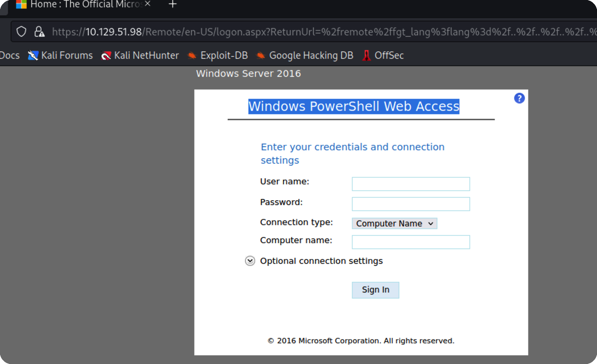Screen dimensions: 597x364
Task: Open the blue help question mark icon
Action: click(519, 98)
